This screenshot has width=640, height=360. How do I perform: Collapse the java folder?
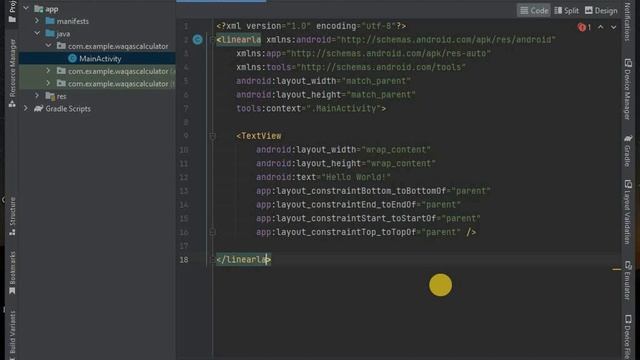(x=37, y=33)
